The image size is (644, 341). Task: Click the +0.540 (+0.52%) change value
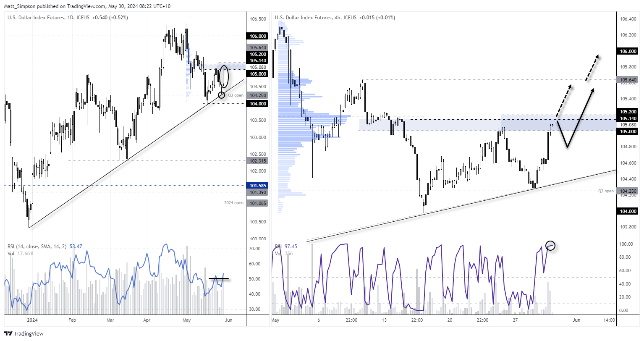(x=110, y=18)
